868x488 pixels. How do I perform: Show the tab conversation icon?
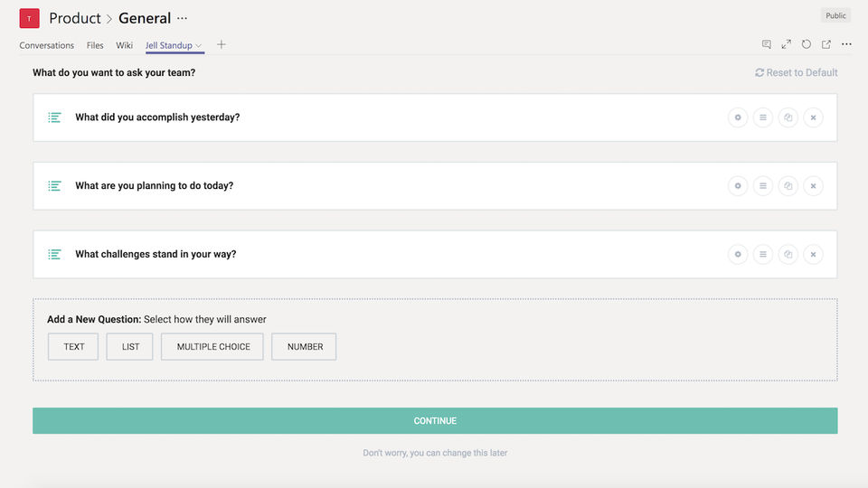767,44
